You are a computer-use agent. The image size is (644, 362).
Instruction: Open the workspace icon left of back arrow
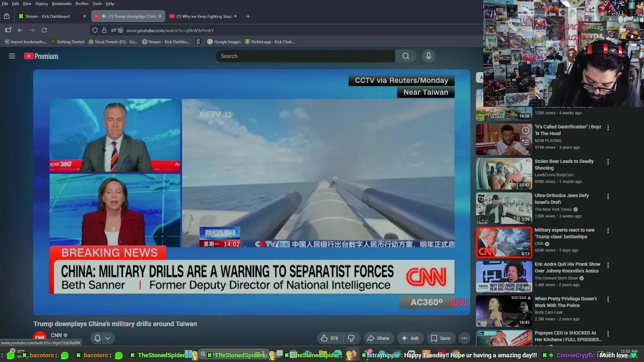coord(8,30)
